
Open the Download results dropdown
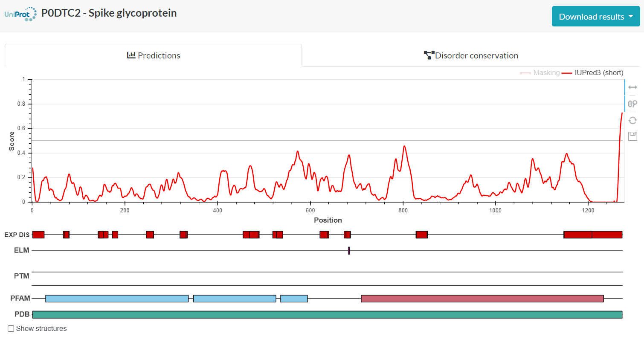[596, 16]
